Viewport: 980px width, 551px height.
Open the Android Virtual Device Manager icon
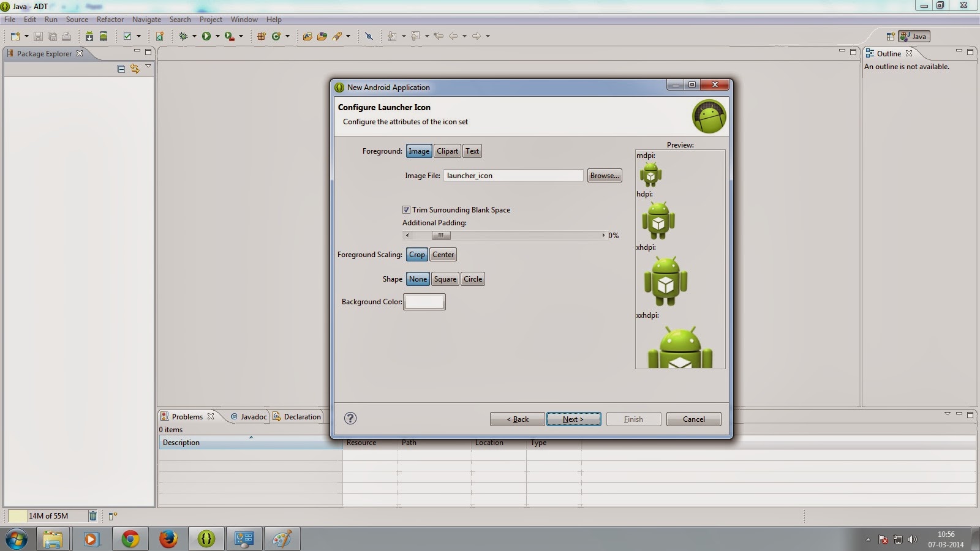coord(104,36)
